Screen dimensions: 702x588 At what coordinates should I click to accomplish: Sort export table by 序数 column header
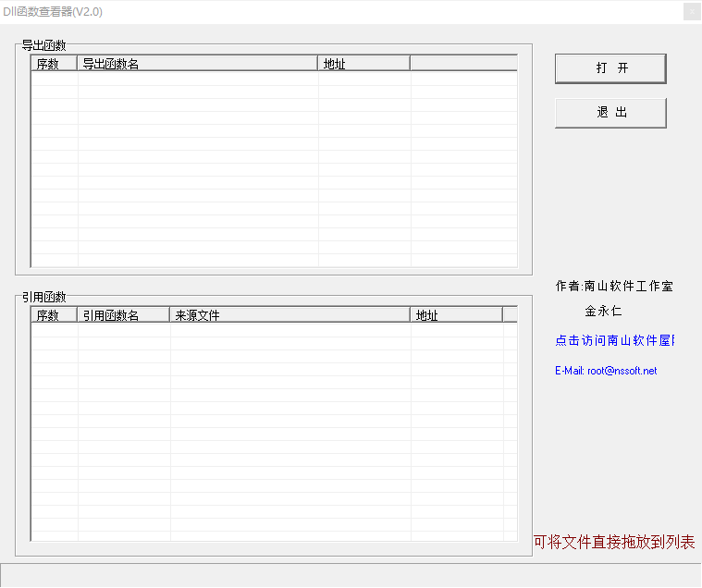point(54,64)
